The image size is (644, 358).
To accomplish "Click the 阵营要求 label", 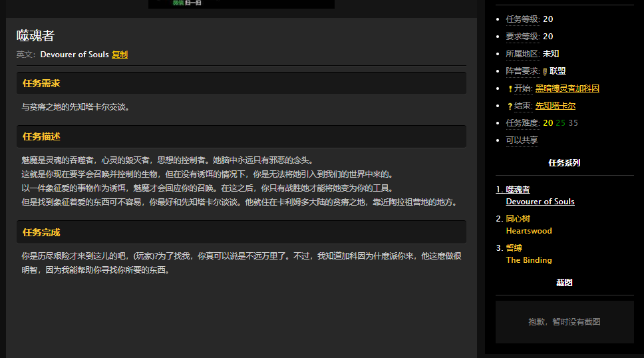I will [522, 71].
